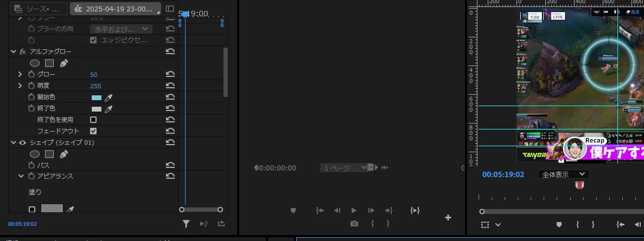Toggle the グロー stopwatch animation
This screenshot has height=241, width=644.
[x=31, y=75]
